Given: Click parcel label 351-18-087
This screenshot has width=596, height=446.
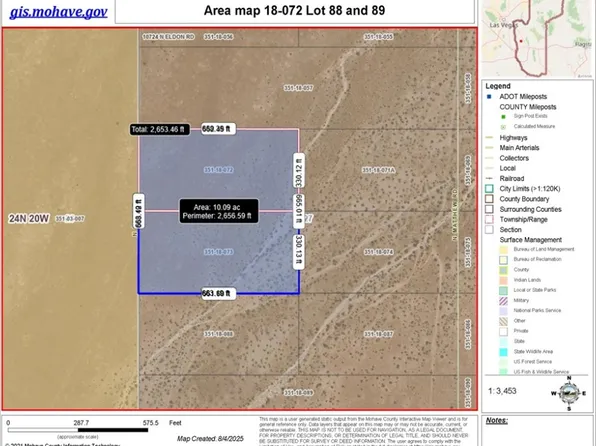Looking at the screenshot, I should [379, 334].
